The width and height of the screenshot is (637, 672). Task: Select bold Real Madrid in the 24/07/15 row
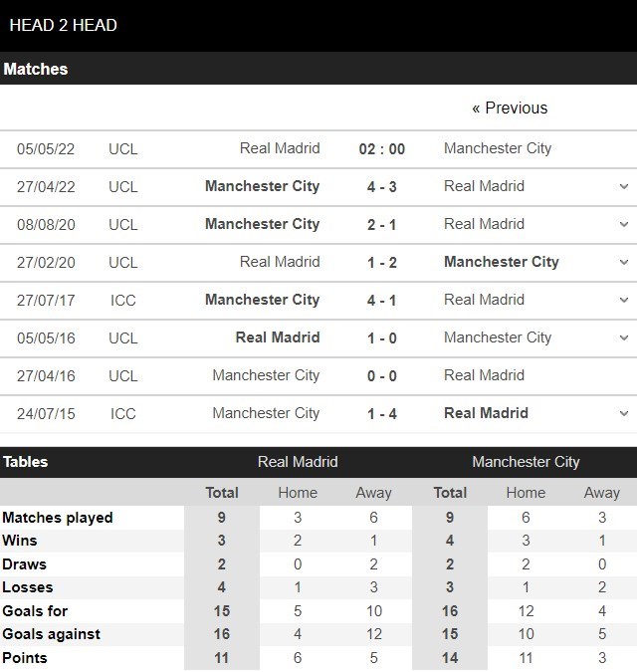[486, 413]
